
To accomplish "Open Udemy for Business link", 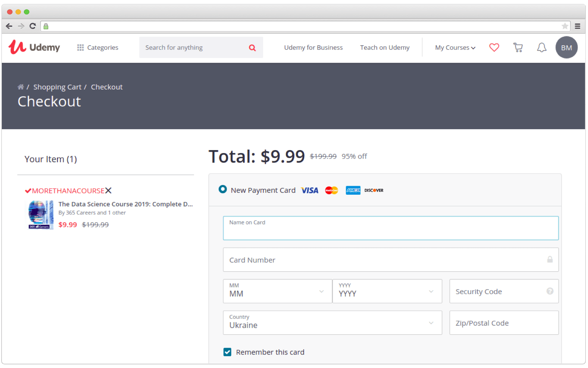I will [x=313, y=47].
